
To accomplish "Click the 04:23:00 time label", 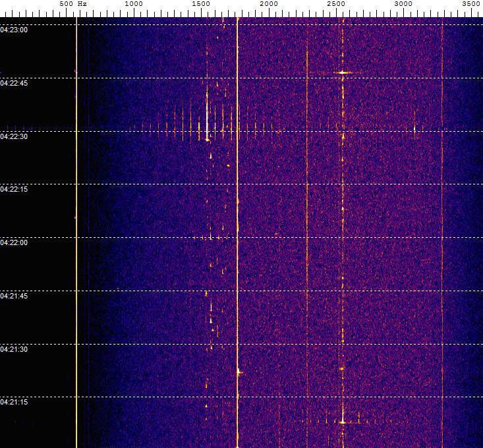I will pos(14,30).
